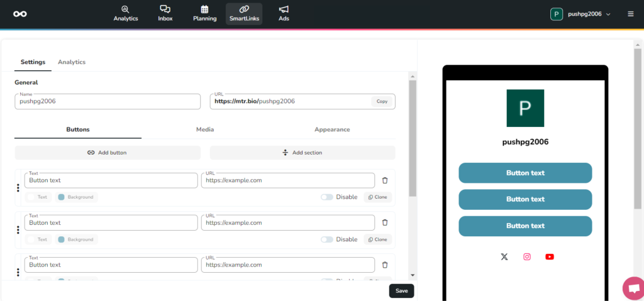Open the Ads section
This screenshot has height=301, width=644.
click(x=284, y=14)
